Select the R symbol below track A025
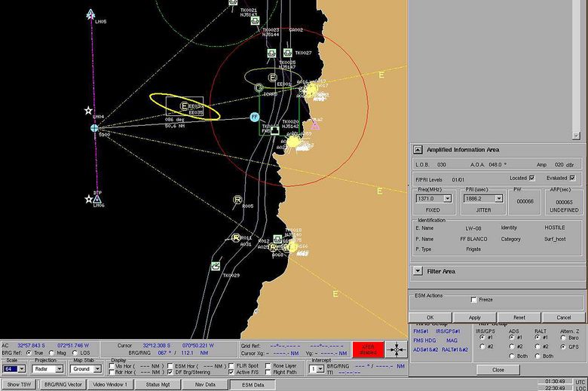Viewport: 588px width, 391px height. pyautogui.click(x=273, y=247)
